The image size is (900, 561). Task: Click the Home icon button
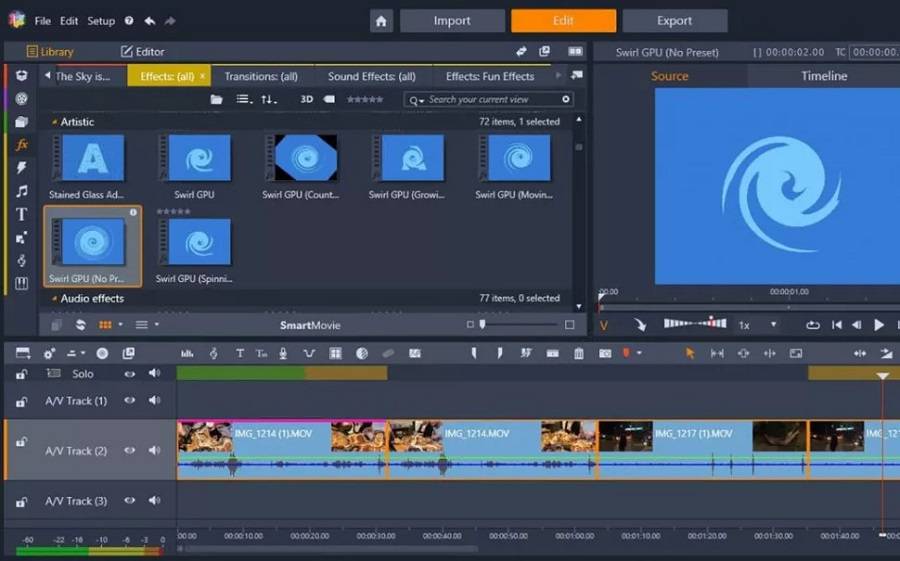pyautogui.click(x=380, y=21)
